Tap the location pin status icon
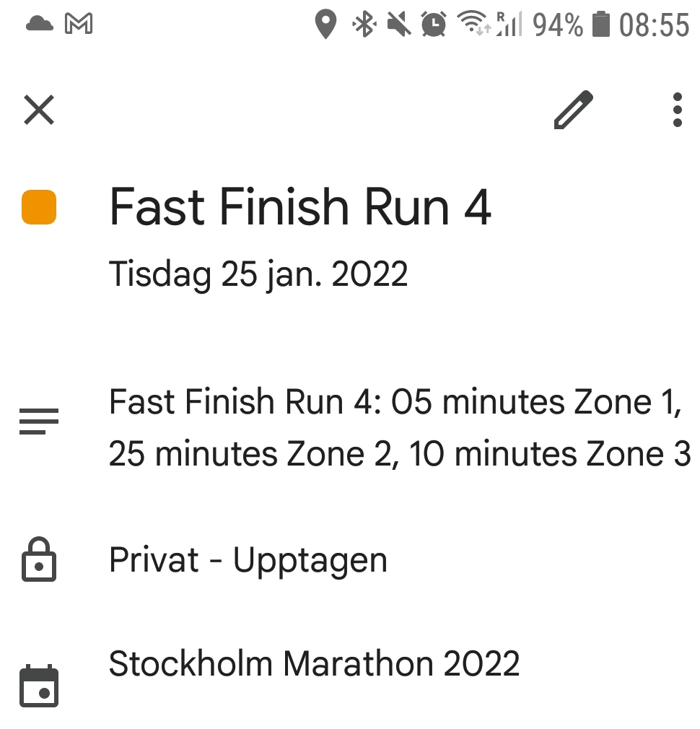Viewport: 700px width, 729px height. coord(326,25)
